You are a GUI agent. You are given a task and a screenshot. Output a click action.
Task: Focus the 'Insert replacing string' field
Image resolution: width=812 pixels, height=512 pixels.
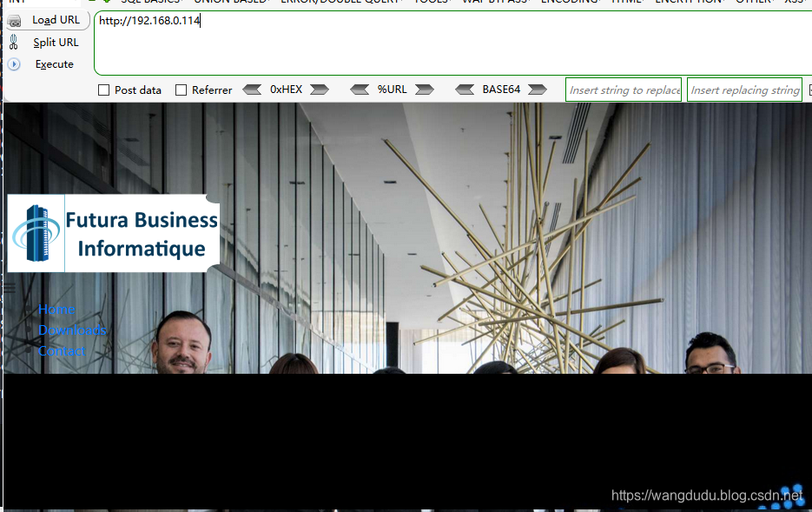744,90
